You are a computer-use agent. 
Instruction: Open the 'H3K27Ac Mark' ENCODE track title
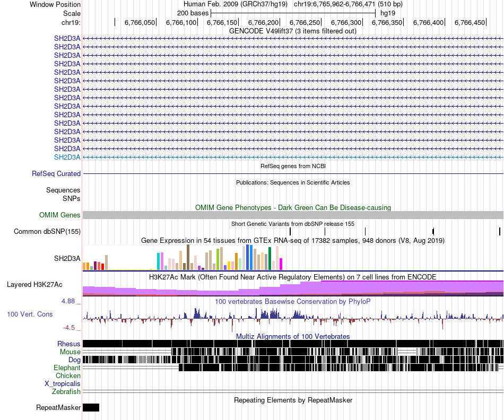coord(293,277)
